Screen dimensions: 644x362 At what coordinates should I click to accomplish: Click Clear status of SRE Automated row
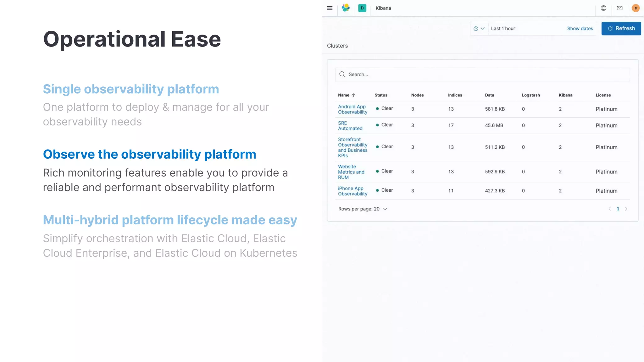[x=384, y=125]
